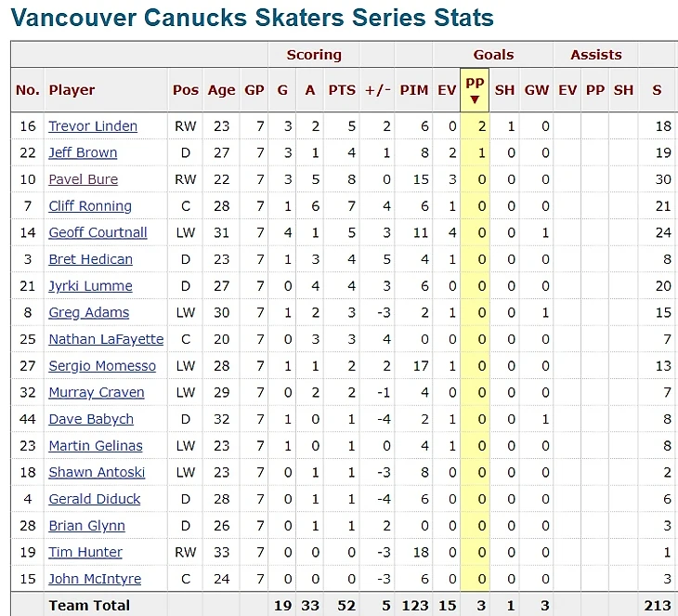
Task: Click the GW goals column header
Action: coord(537,90)
